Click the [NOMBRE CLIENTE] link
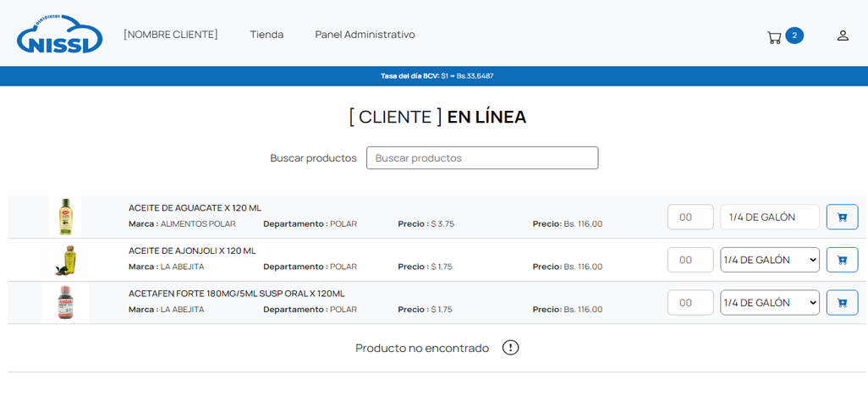Viewport: 868px width, 396px height. coord(171,35)
